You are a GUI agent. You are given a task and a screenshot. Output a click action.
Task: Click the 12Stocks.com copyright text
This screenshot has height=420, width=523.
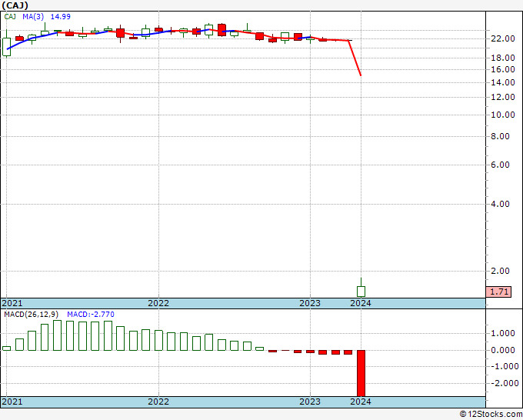491,415
